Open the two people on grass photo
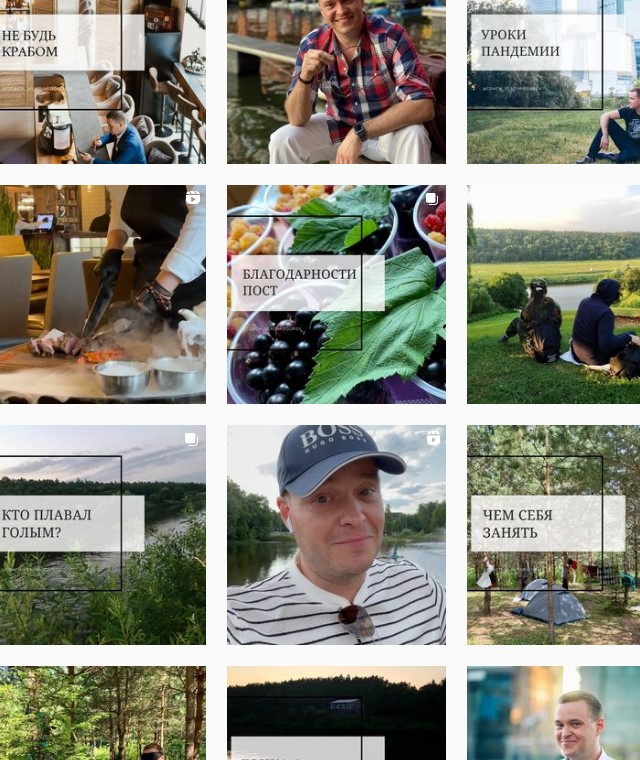 (553, 294)
